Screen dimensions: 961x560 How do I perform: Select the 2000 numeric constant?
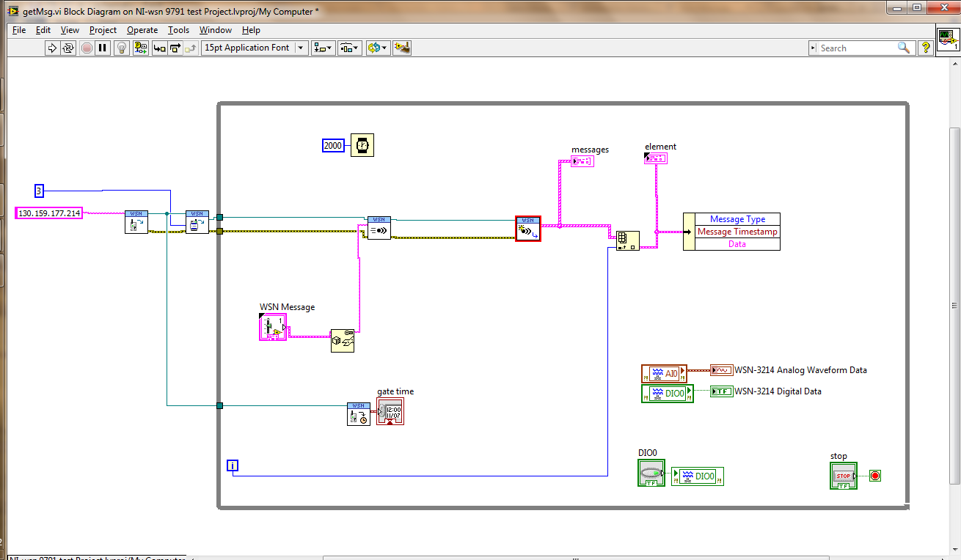[333, 146]
